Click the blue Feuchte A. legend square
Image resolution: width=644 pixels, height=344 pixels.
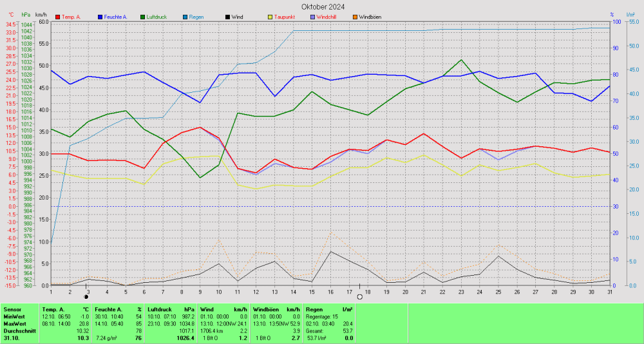[100, 16]
